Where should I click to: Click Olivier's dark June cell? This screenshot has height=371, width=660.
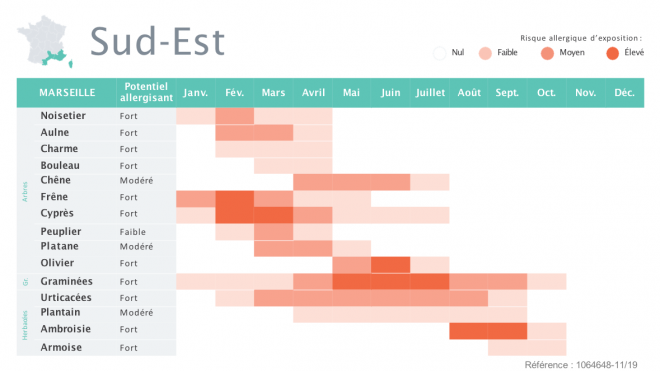point(391,265)
